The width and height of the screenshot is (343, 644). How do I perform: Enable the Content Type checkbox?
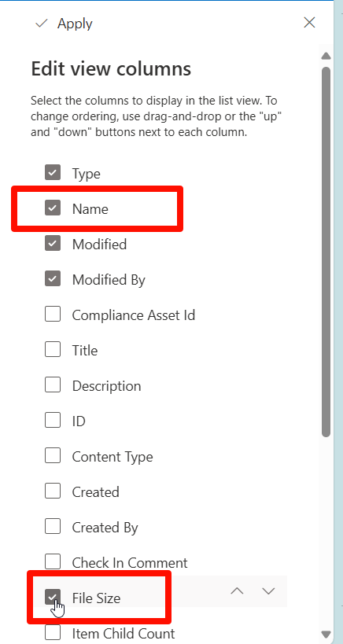(53, 456)
